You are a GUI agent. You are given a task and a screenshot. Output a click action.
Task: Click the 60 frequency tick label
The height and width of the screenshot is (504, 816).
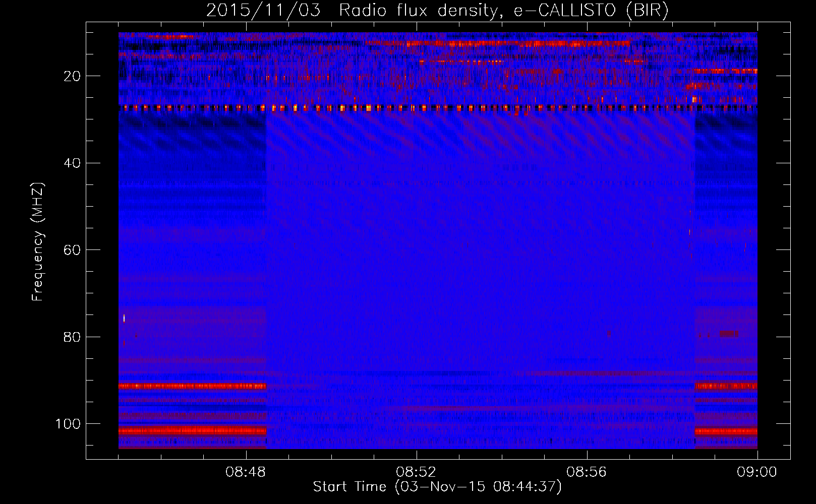click(73, 250)
